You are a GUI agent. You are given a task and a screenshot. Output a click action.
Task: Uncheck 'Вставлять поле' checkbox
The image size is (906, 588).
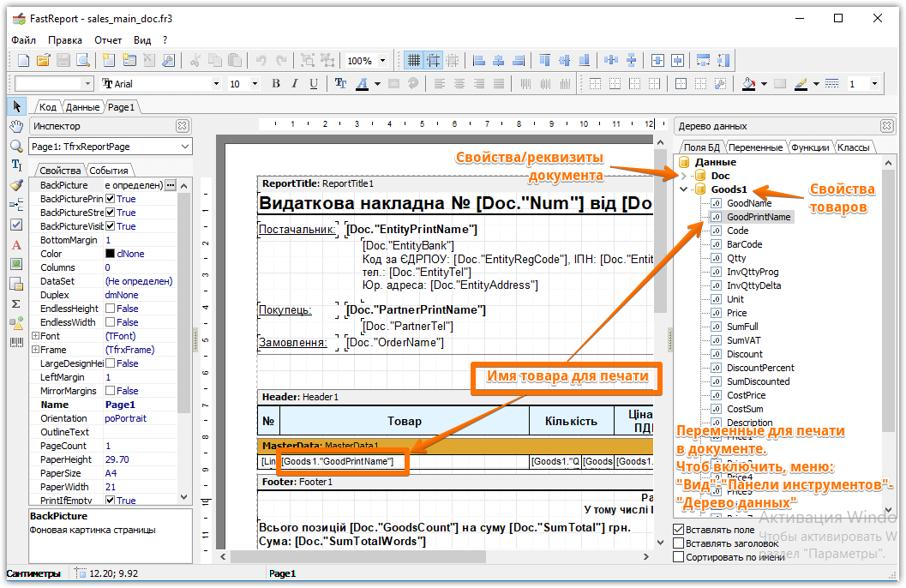679,529
